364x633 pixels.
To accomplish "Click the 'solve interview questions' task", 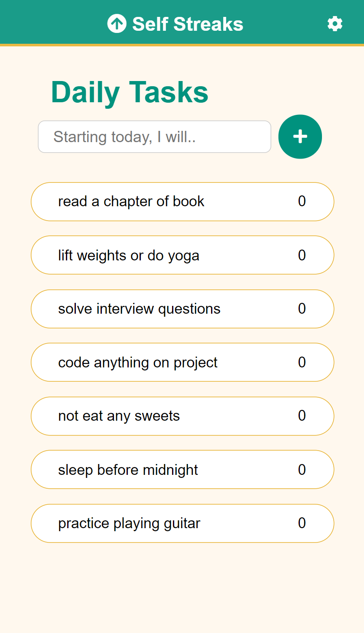I will [x=139, y=309].
